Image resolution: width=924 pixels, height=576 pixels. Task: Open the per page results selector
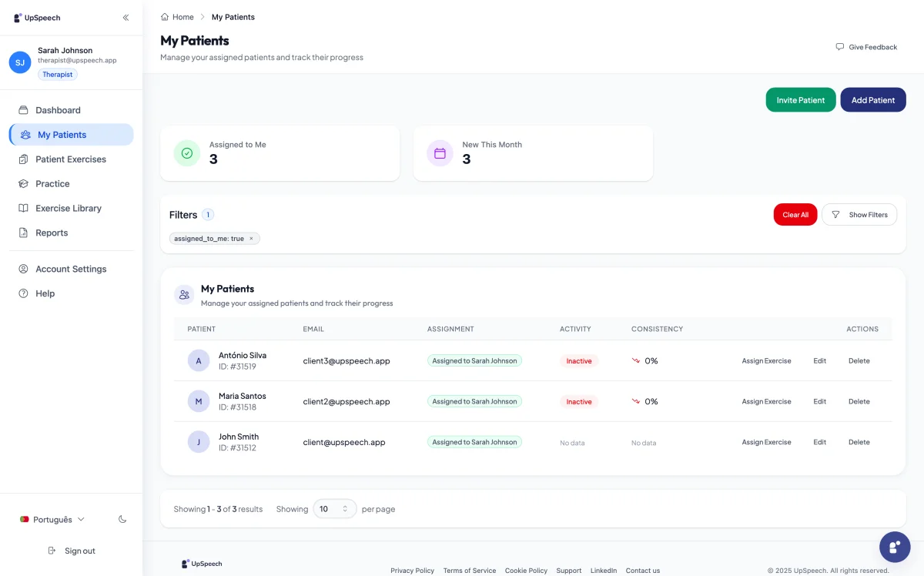click(x=334, y=509)
